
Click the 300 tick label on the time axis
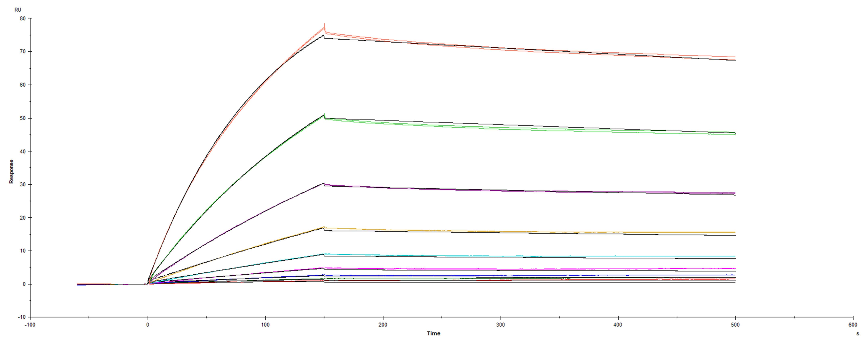[x=500, y=325]
